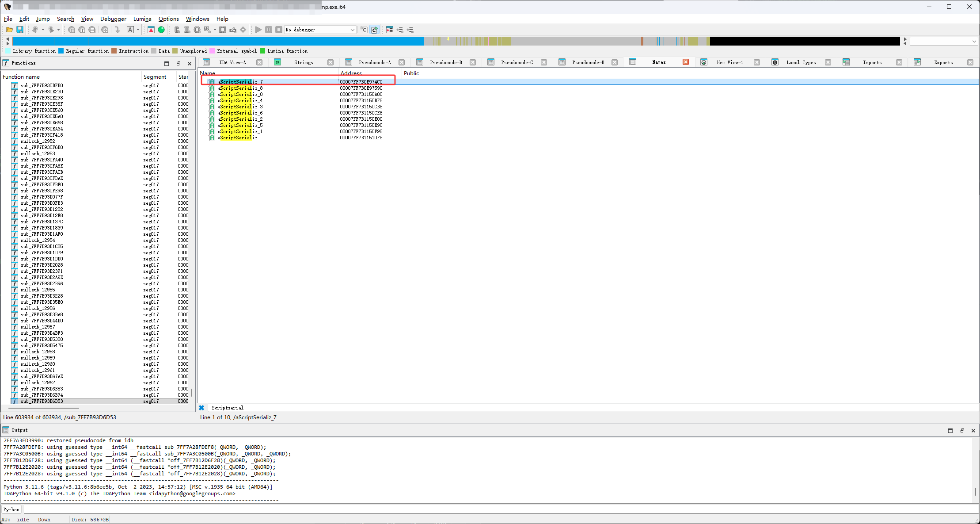Viewport: 980px width, 524px height.
Task: Click the open file folder icon
Action: coord(9,30)
